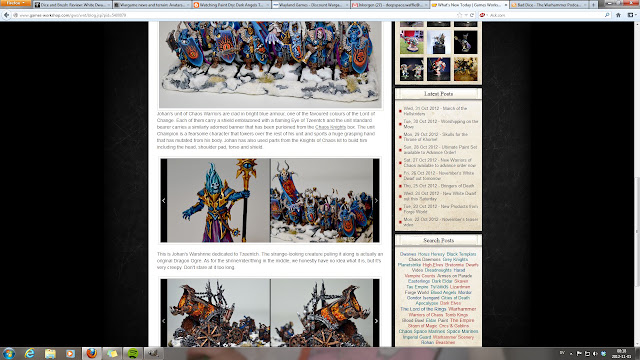Open the Firefox home page icon
This screenshot has width=640, height=360.
pos(618,15)
